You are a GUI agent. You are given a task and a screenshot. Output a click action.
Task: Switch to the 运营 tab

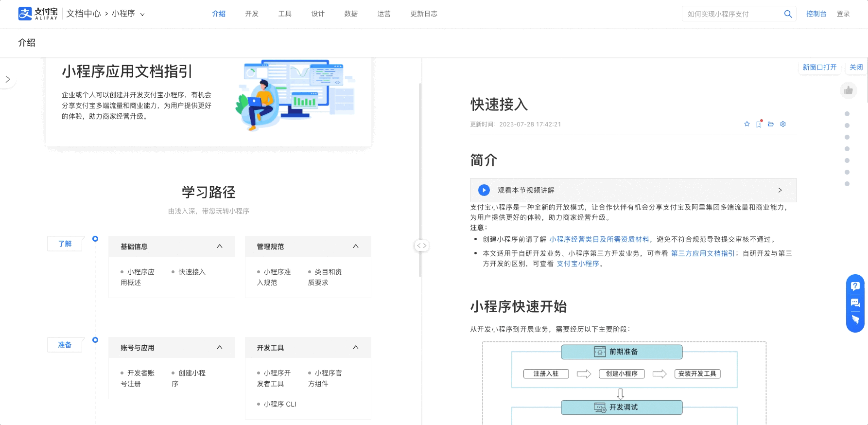pos(384,14)
